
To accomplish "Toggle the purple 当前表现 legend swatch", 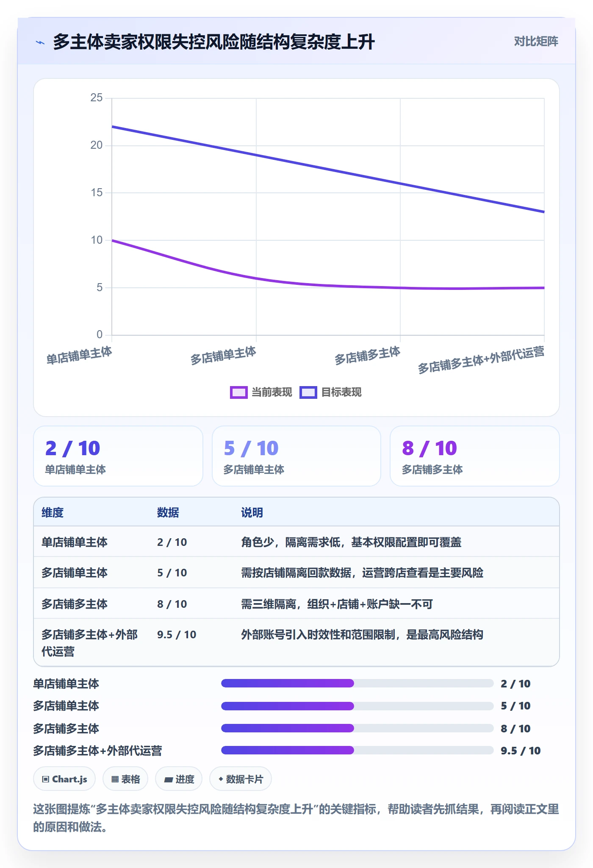I will click(x=238, y=392).
